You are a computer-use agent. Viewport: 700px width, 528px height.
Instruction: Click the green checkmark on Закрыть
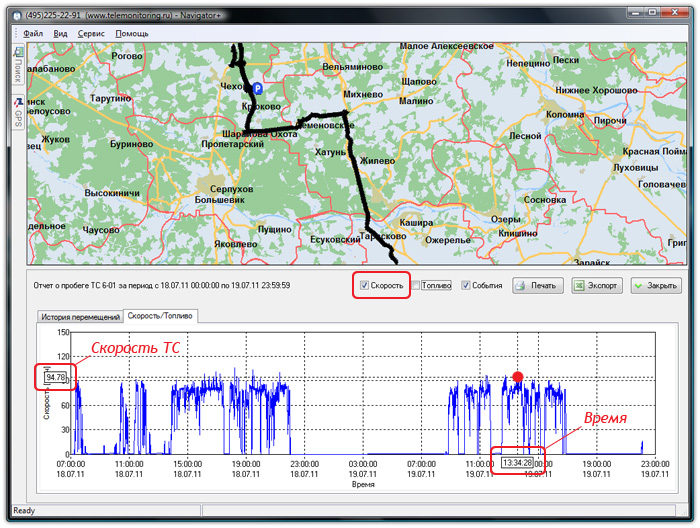point(639,286)
